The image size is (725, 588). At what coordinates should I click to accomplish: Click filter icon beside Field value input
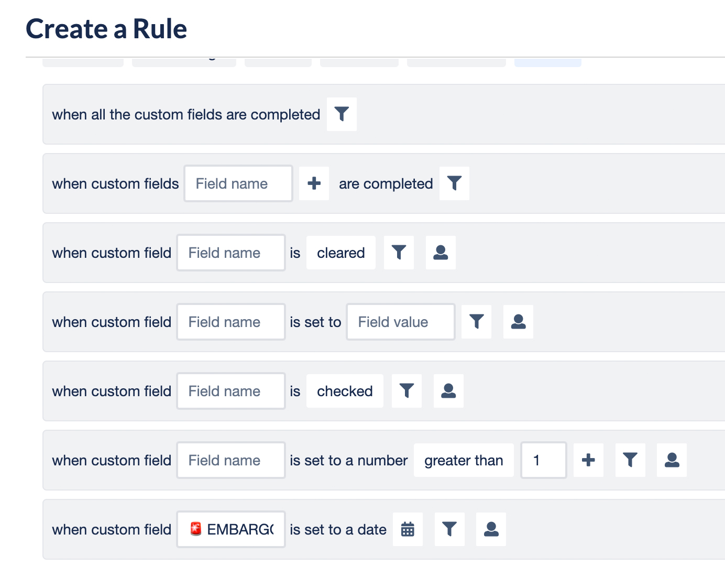click(476, 322)
